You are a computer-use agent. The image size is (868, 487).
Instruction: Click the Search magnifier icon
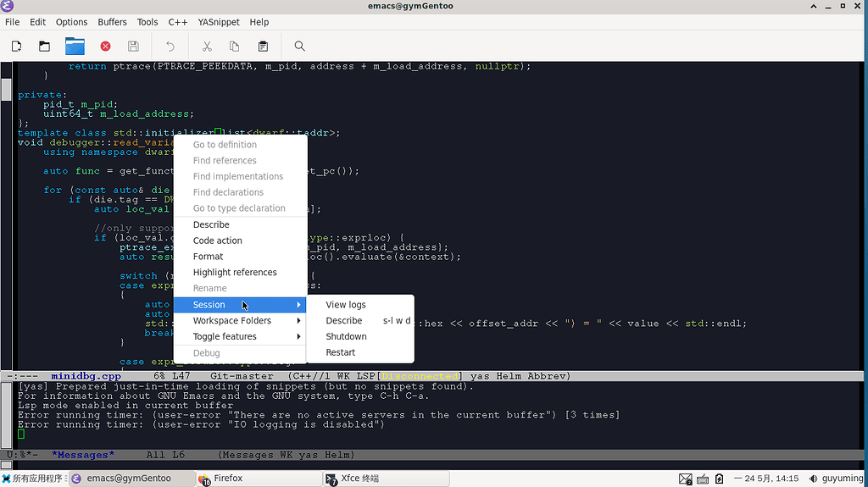(299, 47)
